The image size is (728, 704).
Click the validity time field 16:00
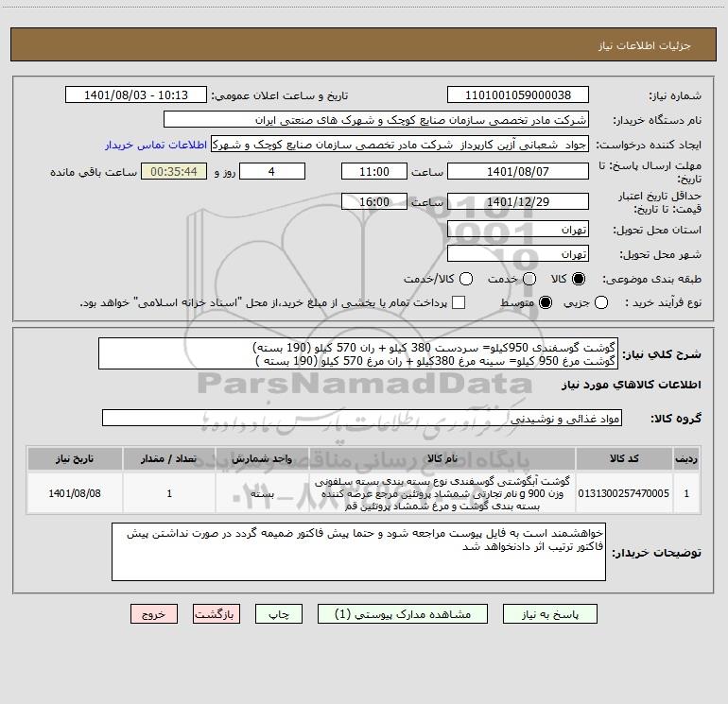click(374, 201)
